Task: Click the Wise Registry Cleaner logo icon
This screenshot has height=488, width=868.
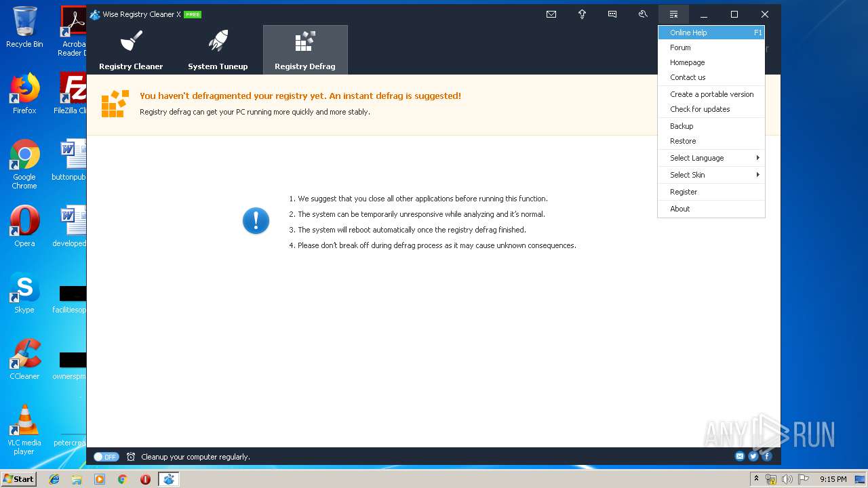Action: coord(95,14)
